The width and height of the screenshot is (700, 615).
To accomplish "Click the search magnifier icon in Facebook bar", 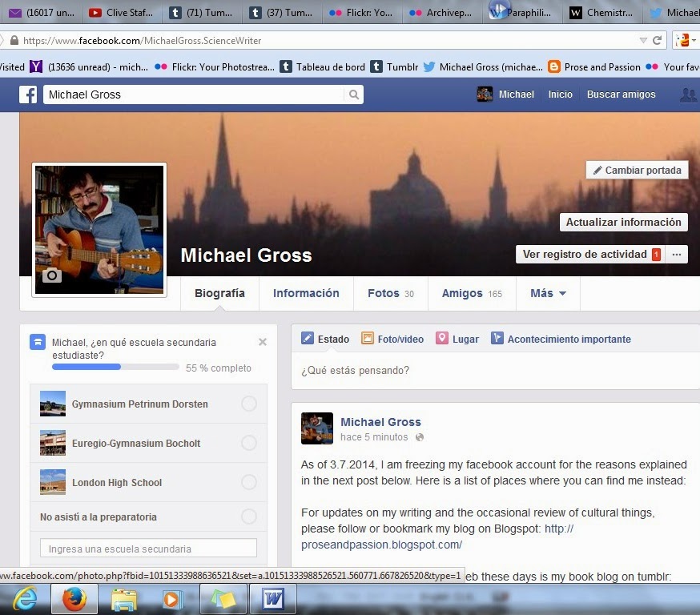I will tap(353, 94).
